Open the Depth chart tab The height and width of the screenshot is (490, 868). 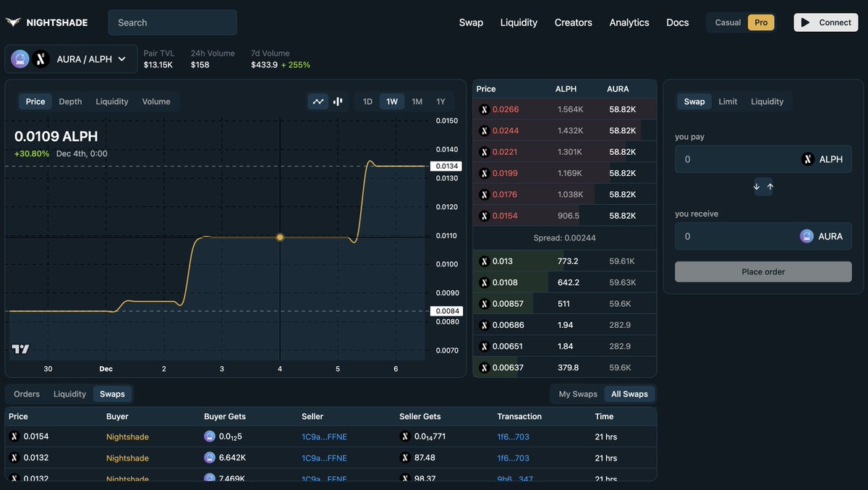tap(70, 101)
